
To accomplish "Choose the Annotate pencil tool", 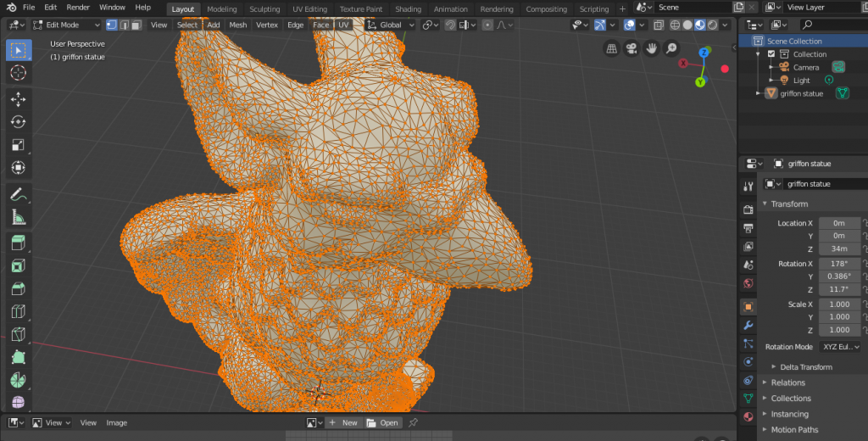I will tap(18, 194).
